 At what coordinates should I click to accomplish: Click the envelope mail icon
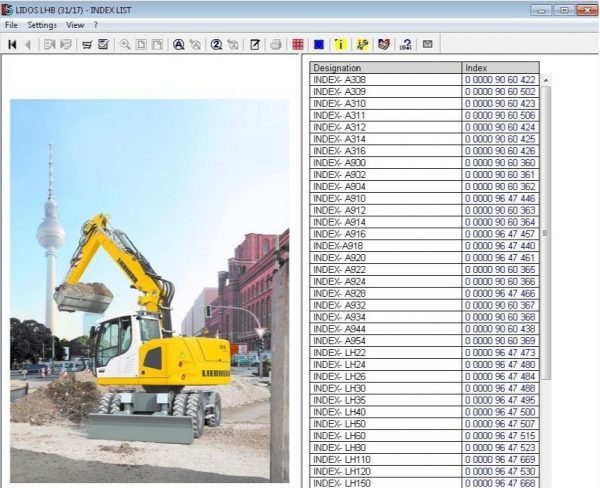tap(427, 44)
